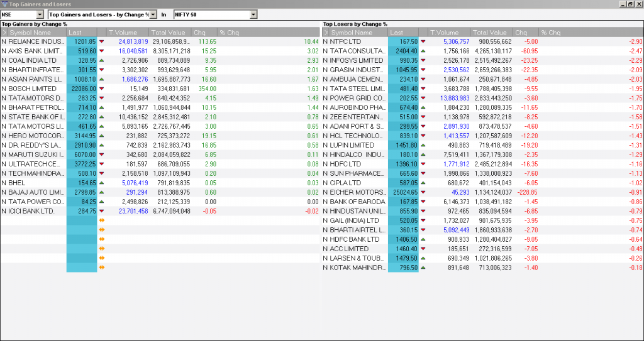Expand losers table using the > header arrow
Image resolution: width=644 pixels, height=341 pixels.
tap(326, 33)
